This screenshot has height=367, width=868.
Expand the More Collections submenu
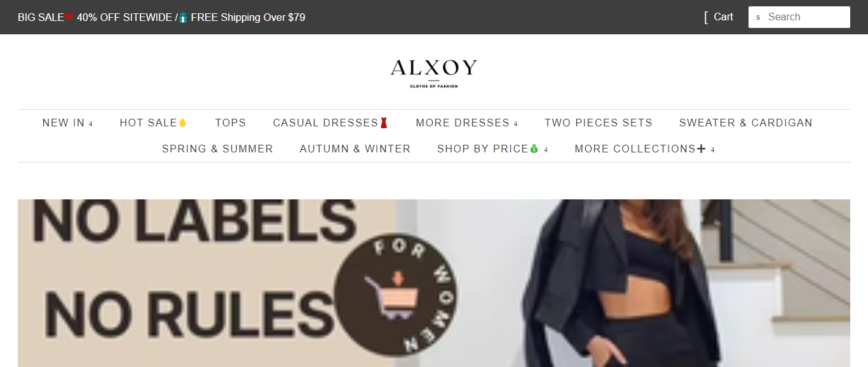(x=713, y=150)
